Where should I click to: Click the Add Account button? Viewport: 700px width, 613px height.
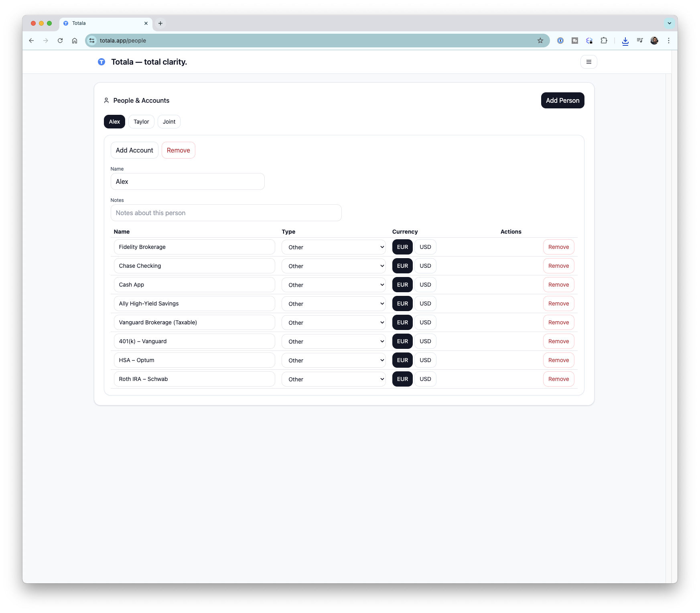[134, 150]
